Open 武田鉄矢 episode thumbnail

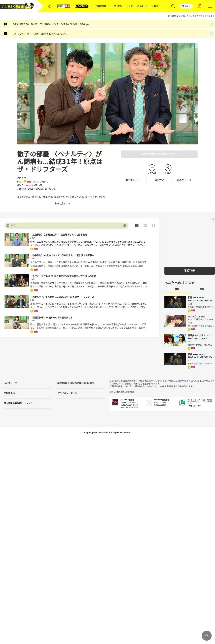pyautogui.click(x=17, y=240)
